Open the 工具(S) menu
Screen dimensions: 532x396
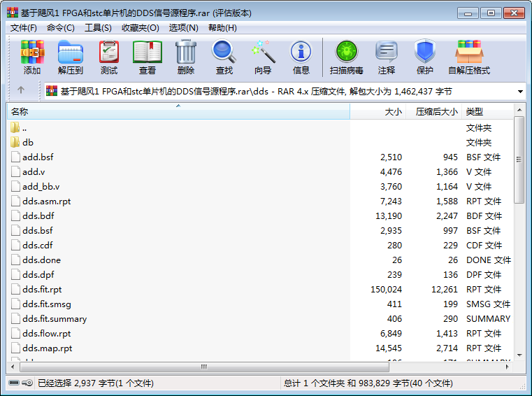point(98,28)
